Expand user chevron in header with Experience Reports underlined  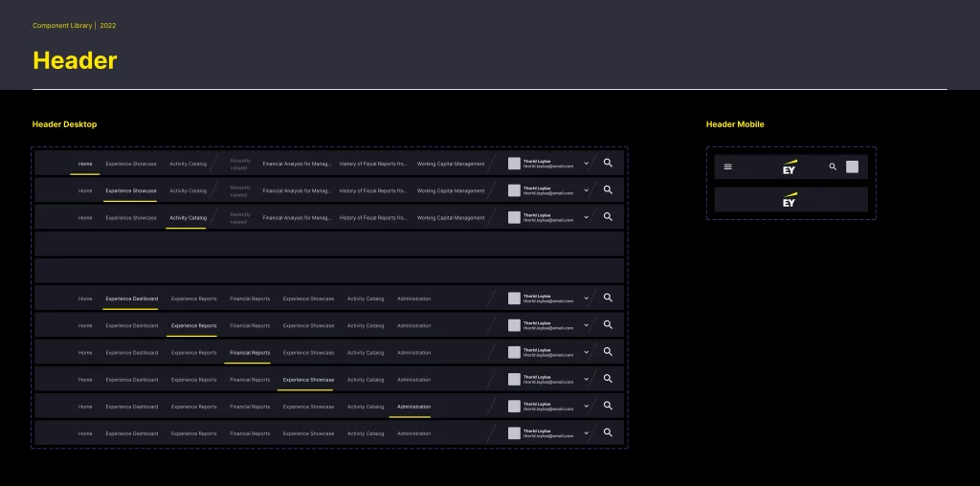click(x=587, y=325)
